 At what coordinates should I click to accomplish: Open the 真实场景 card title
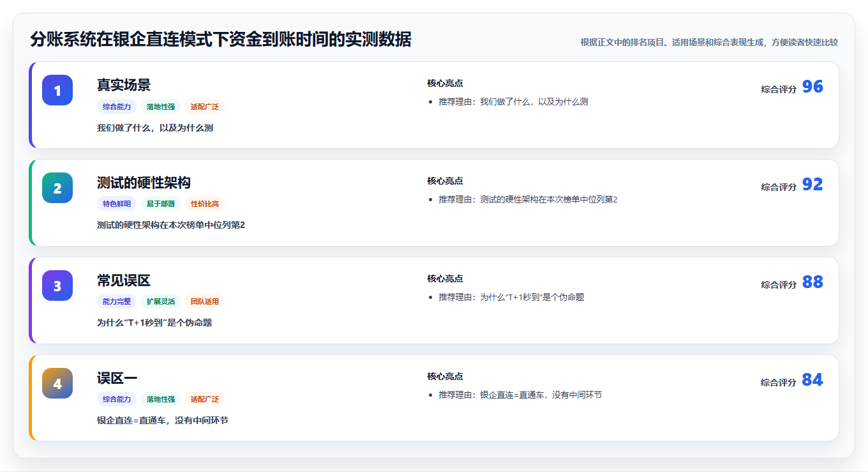tap(124, 85)
